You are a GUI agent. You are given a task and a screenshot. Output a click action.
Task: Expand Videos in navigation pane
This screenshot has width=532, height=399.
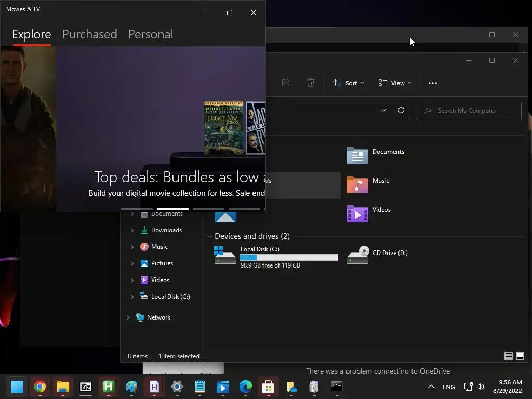[132, 280]
